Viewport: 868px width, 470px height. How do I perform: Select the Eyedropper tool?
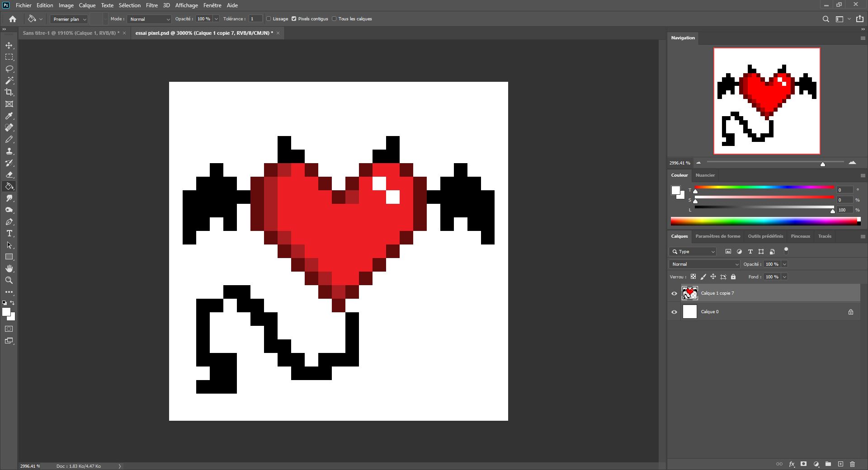(x=9, y=116)
